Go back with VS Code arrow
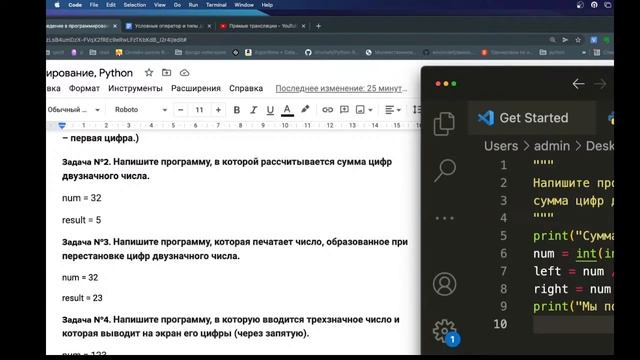Screen dimensions: 640x360 coord(578,84)
